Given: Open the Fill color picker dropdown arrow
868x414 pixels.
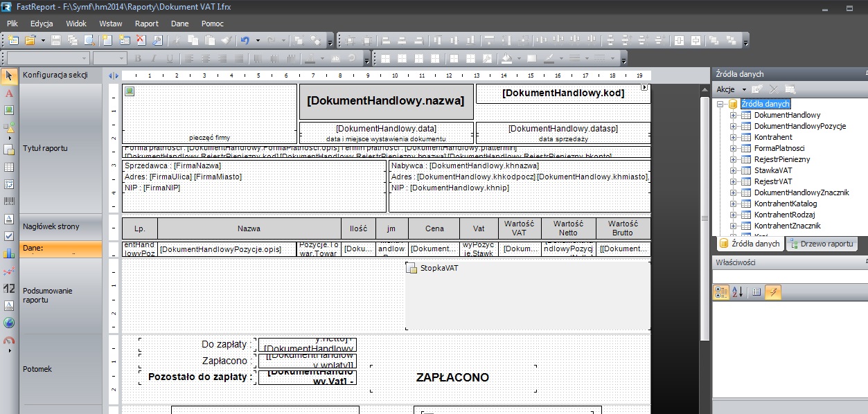Looking at the screenshot, I should 519,58.
